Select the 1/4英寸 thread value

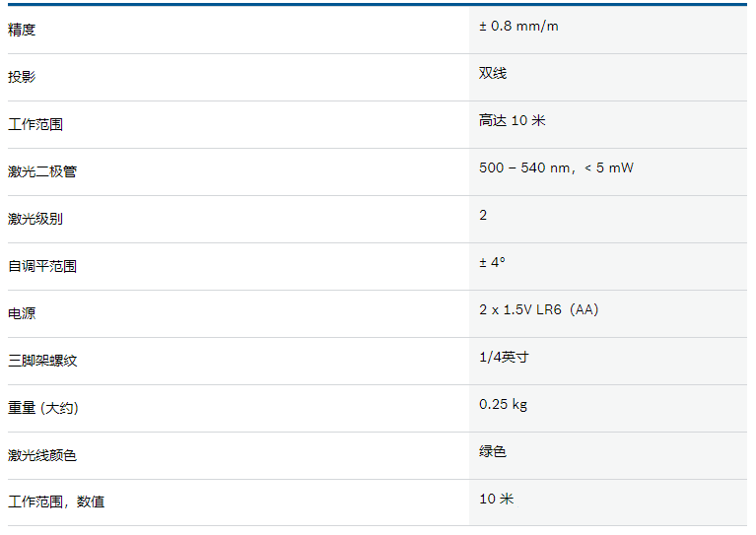[505, 357]
